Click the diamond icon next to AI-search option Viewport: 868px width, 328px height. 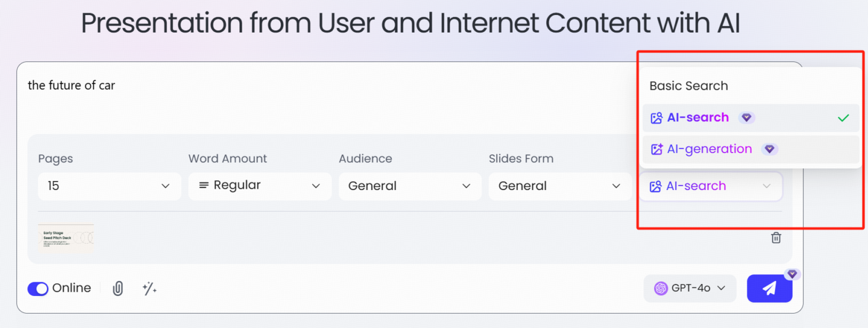[x=746, y=118]
